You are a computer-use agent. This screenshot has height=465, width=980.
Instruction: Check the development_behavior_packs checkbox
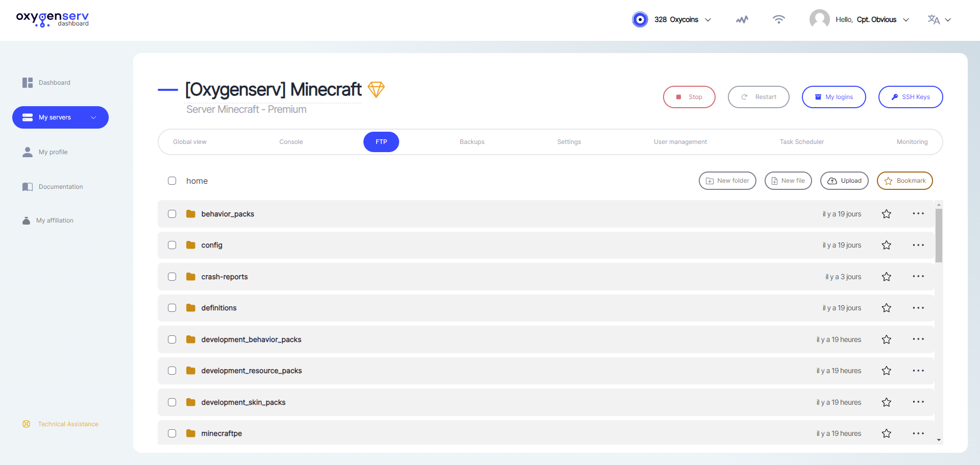(172, 339)
